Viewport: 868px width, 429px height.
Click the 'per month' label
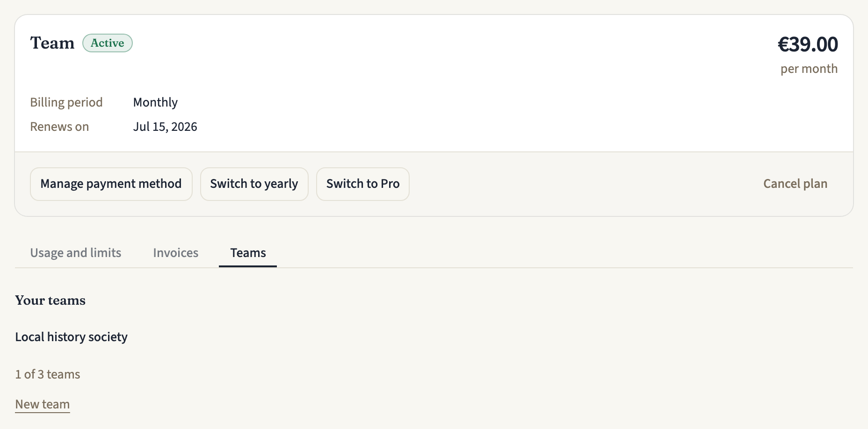[x=809, y=69]
